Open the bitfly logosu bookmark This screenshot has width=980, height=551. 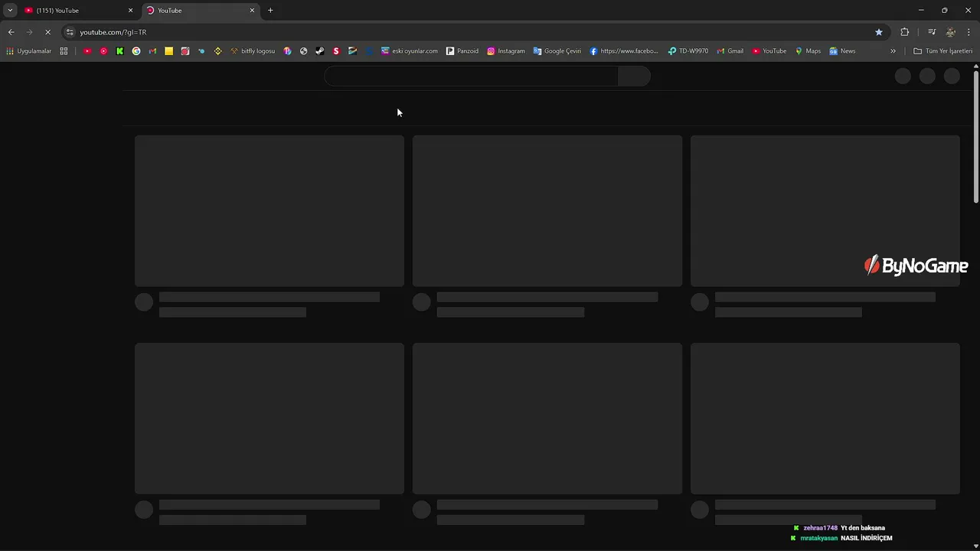click(x=253, y=51)
